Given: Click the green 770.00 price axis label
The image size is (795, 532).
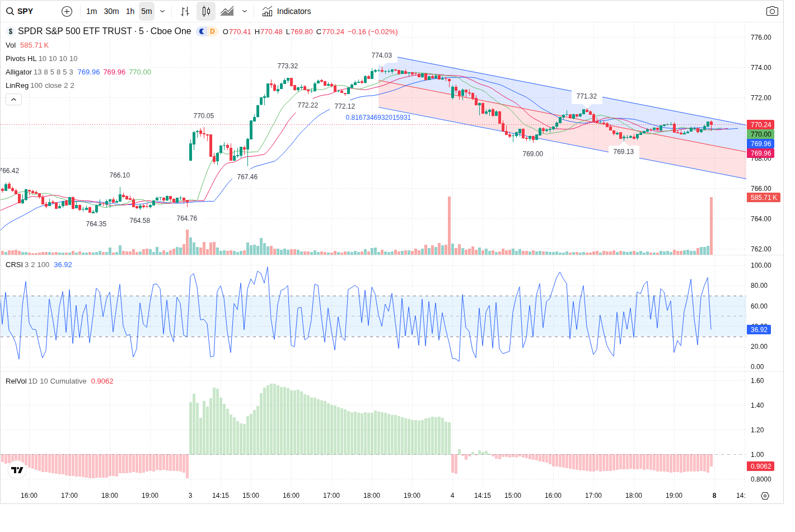Looking at the screenshot, I should coord(761,134).
